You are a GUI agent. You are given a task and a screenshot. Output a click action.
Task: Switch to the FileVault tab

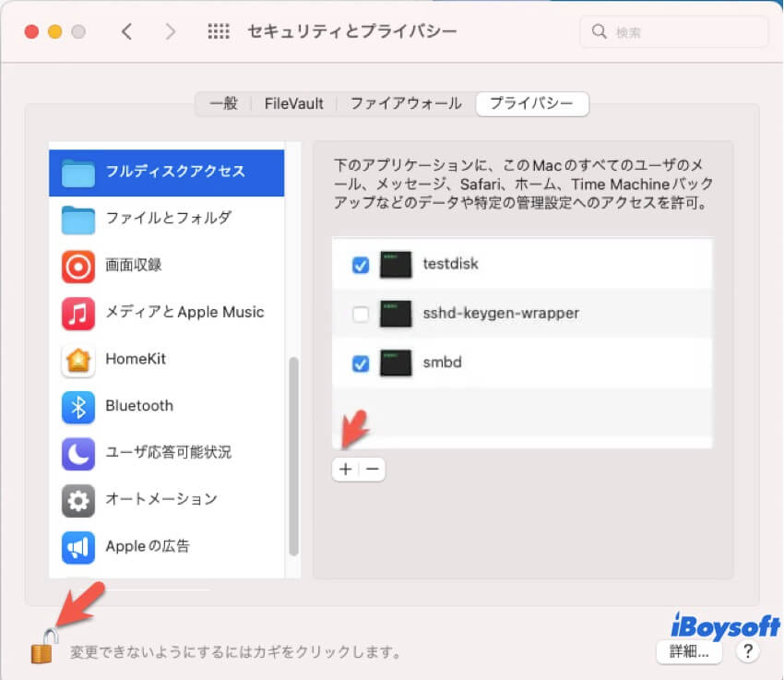click(293, 104)
